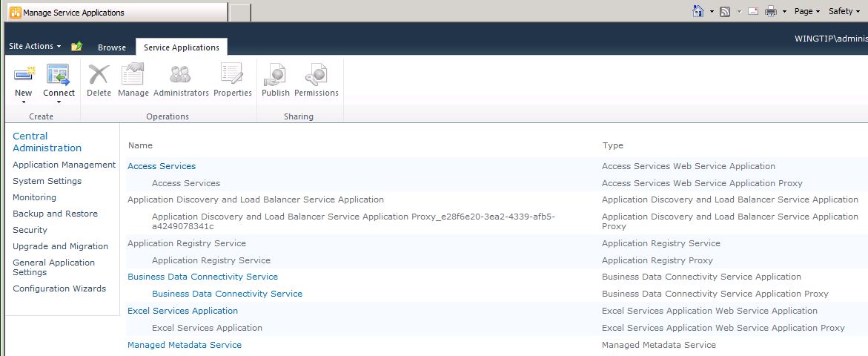
Task: Open the Connect dropdown arrow
Action: point(59,102)
